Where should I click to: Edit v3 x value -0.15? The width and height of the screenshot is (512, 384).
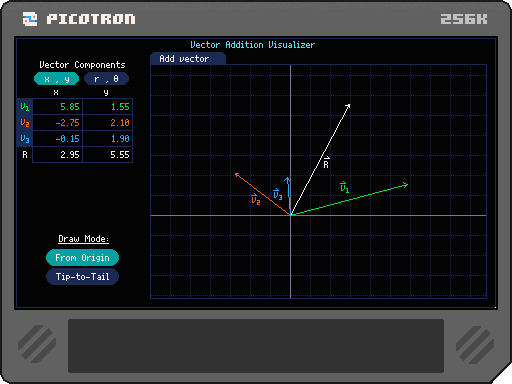58,139
